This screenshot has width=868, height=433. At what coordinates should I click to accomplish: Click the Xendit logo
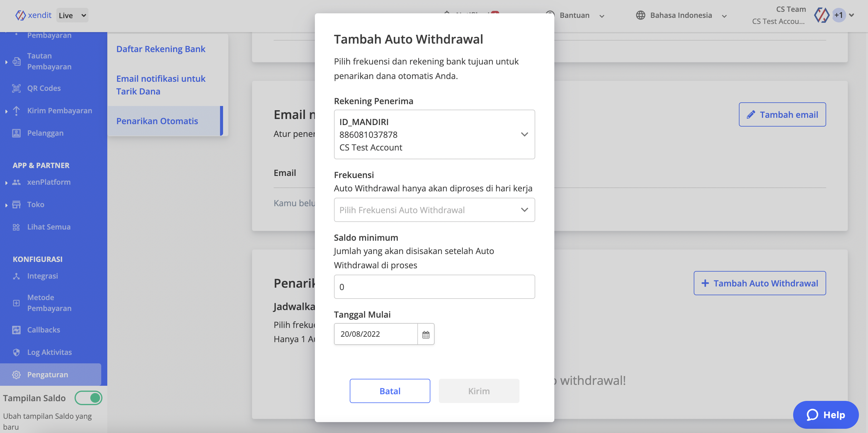point(33,15)
